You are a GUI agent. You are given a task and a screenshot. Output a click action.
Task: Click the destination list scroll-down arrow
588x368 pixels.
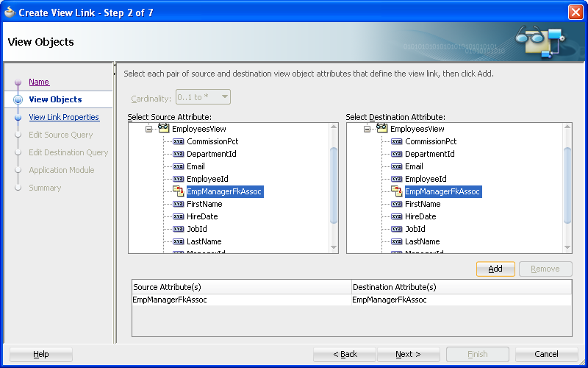tap(567, 247)
